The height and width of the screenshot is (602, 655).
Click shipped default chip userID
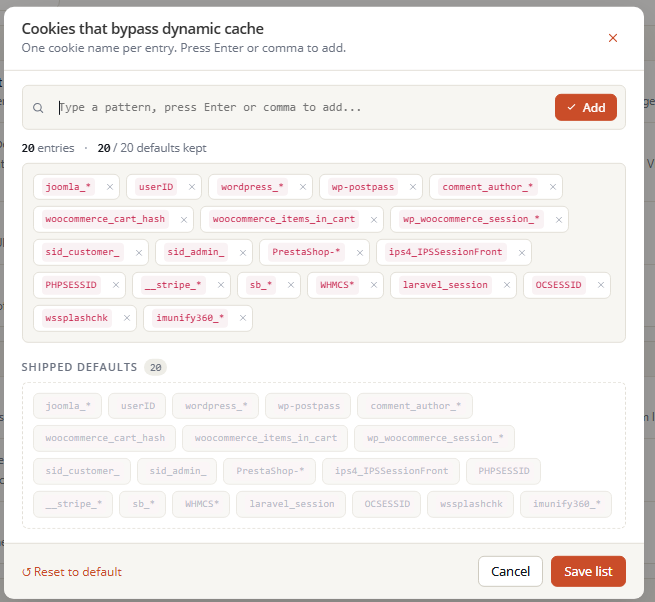(x=137, y=406)
